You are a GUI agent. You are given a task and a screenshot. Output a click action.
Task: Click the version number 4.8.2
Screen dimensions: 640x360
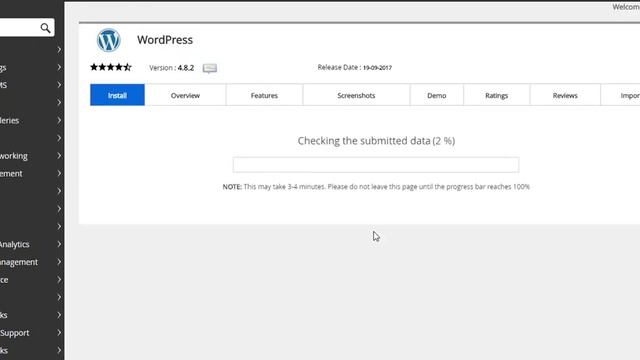[x=186, y=68]
